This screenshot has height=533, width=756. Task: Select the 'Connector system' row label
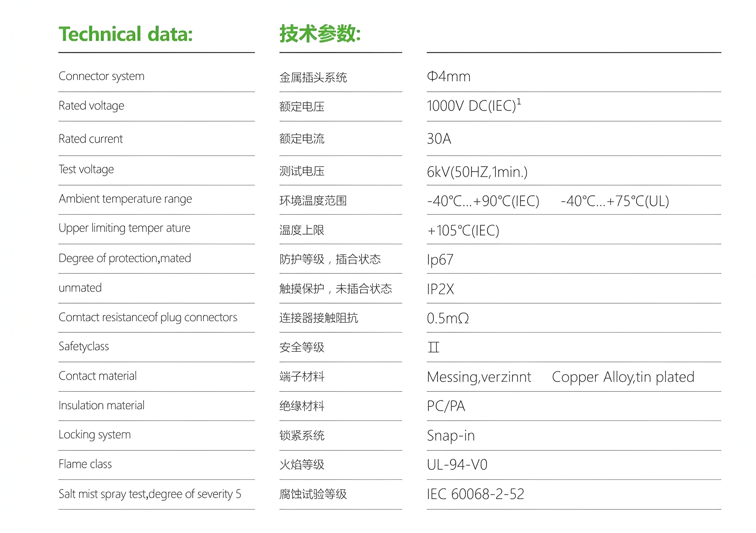click(101, 76)
